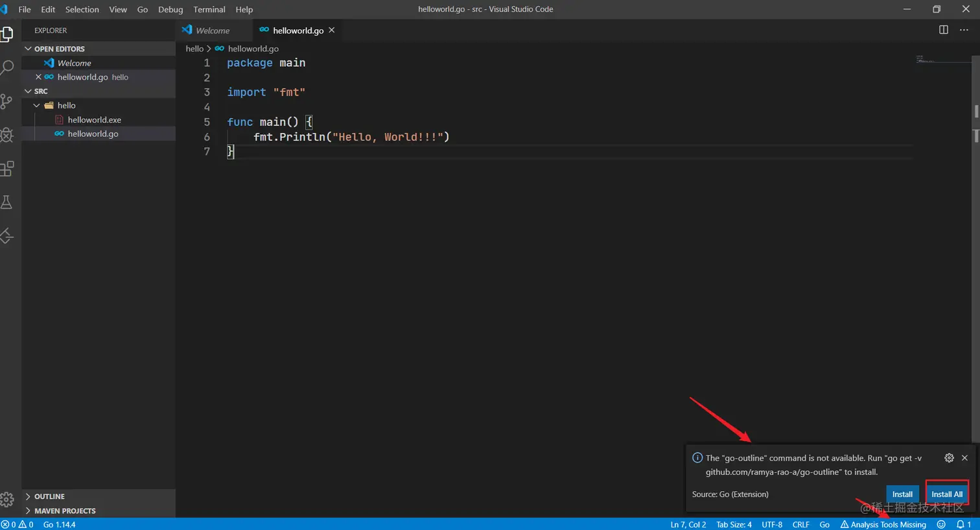Click the Split Editor icon
The height and width of the screenshot is (530, 980).
click(944, 30)
